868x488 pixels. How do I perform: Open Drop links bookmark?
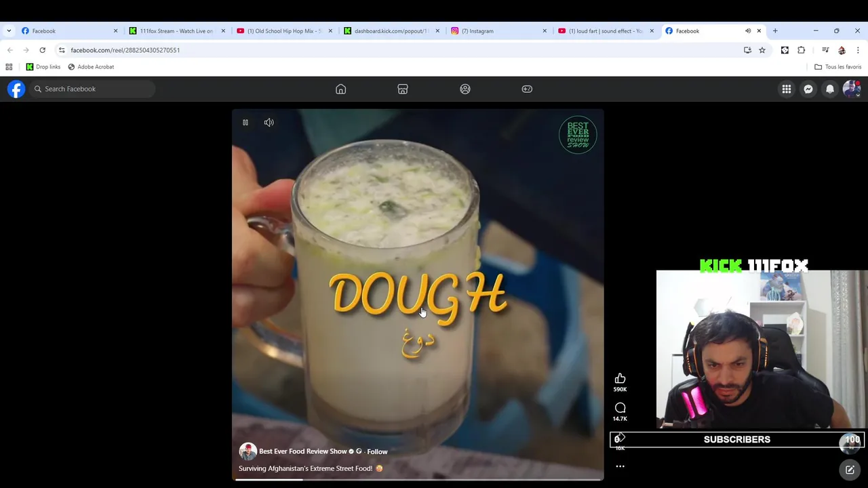pos(43,67)
